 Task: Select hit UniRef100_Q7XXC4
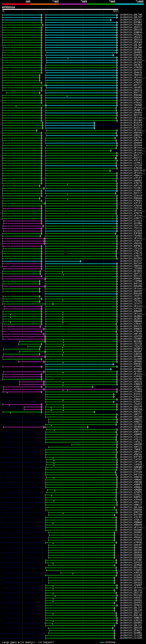click(x=131, y=221)
